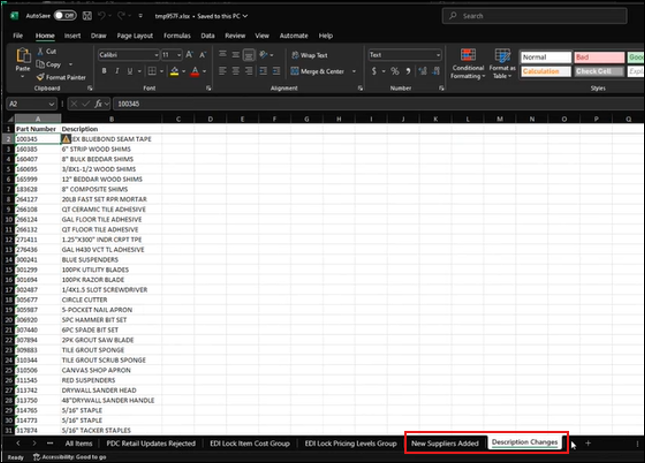This screenshot has height=463, width=645.
Task: Click the Wrap Text button
Action: 308,55
